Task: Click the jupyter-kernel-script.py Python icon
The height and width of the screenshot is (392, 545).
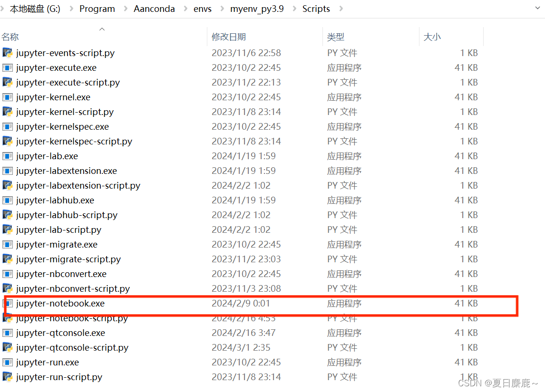Action: click(8, 112)
